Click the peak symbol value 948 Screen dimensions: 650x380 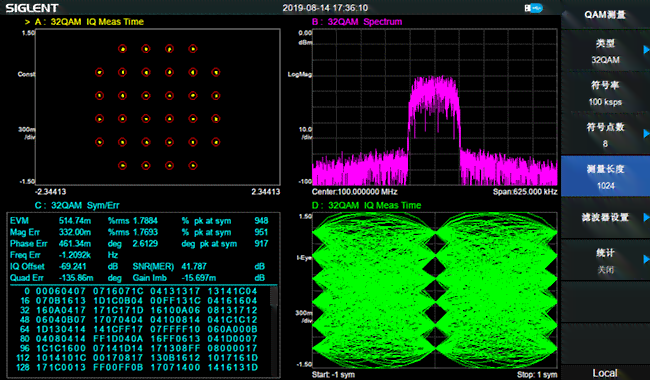(261, 221)
